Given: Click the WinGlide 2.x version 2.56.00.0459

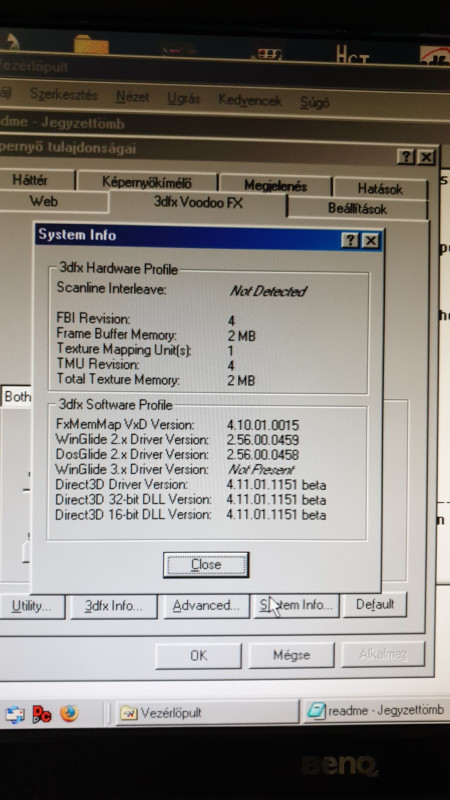Looking at the screenshot, I should [263, 440].
